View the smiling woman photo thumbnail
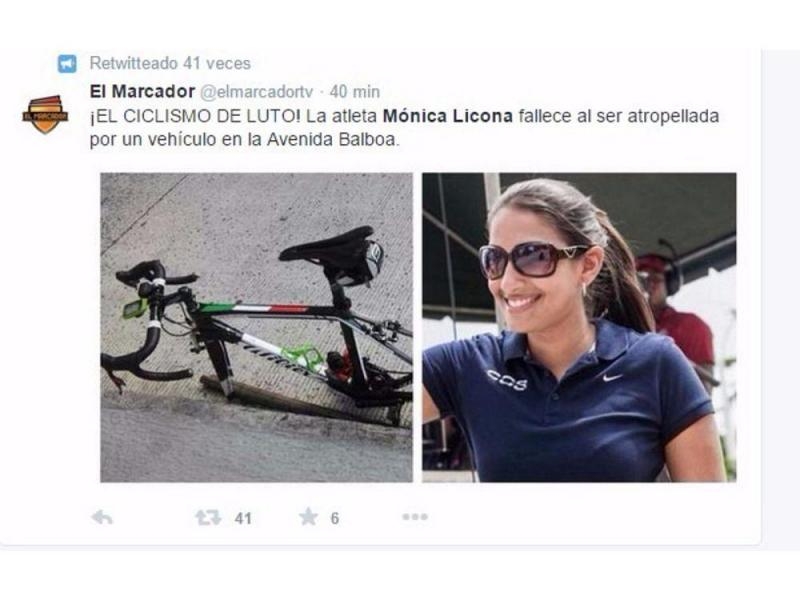The image size is (800, 600). pos(579,328)
